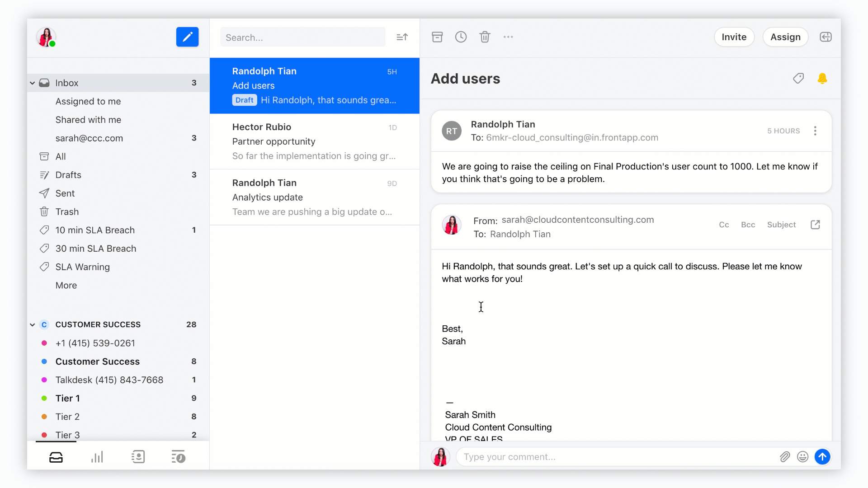Open Hector Rubio's Partner opportunity conversation
Viewport: 868px width, 488px height.
tap(315, 141)
